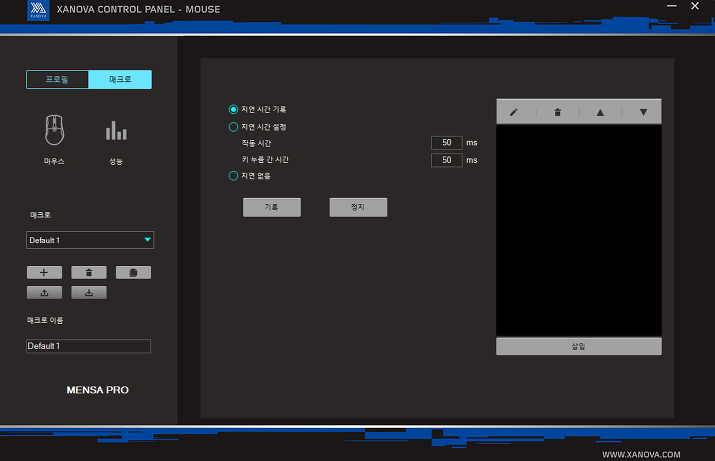Move macro step down with down triangle
The height and width of the screenshot is (461, 715).
pos(643,112)
